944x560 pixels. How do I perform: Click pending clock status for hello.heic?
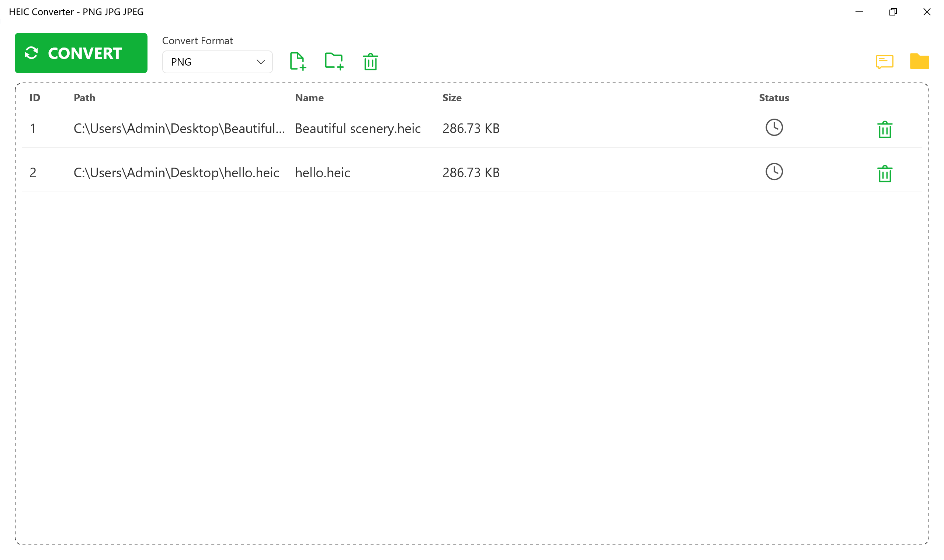pyautogui.click(x=774, y=172)
